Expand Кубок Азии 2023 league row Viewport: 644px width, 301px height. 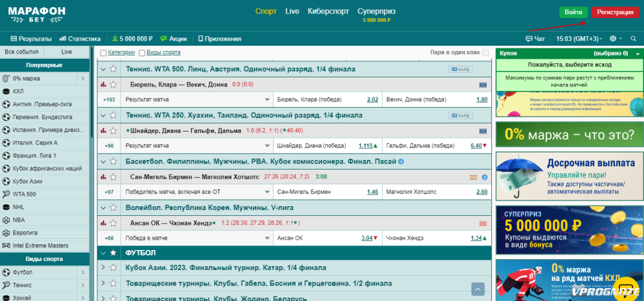tap(103, 268)
